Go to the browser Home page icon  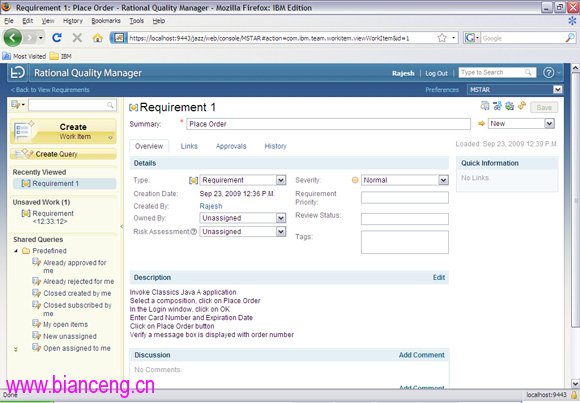pos(97,38)
